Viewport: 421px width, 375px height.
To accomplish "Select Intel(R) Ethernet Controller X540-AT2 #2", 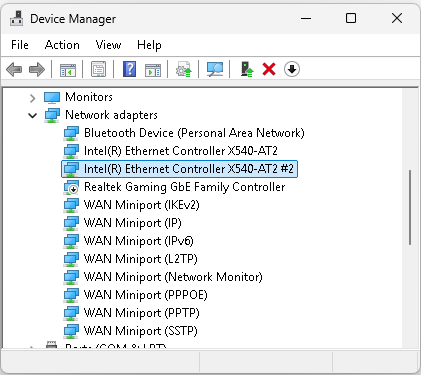I will click(x=179, y=169).
